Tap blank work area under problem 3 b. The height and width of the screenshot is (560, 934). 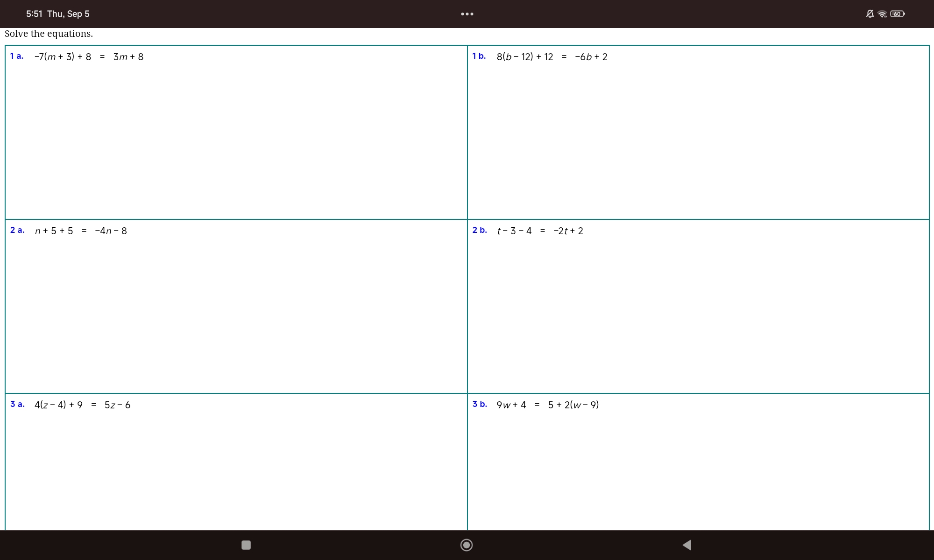[698, 471]
